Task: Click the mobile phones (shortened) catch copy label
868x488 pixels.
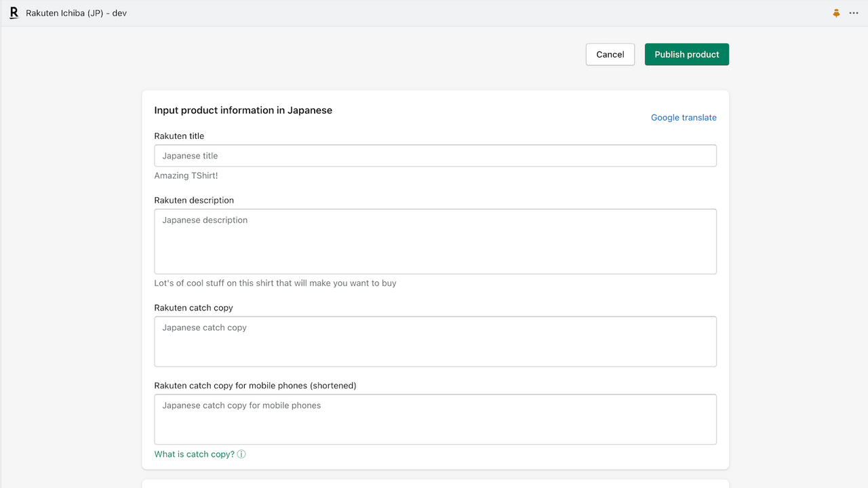Action: coord(255,386)
